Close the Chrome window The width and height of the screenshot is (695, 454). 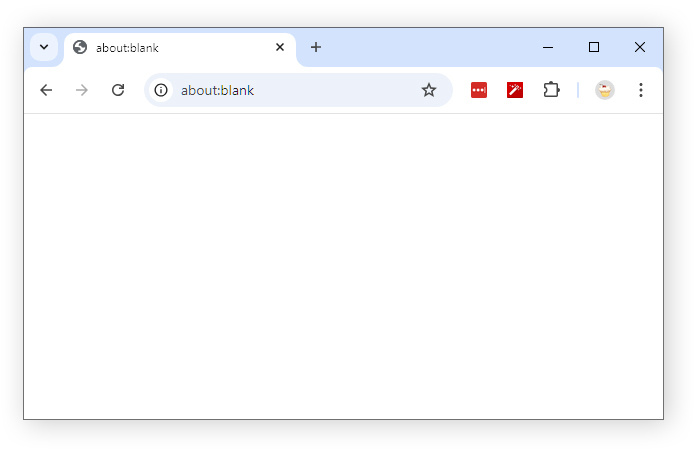(x=640, y=47)
